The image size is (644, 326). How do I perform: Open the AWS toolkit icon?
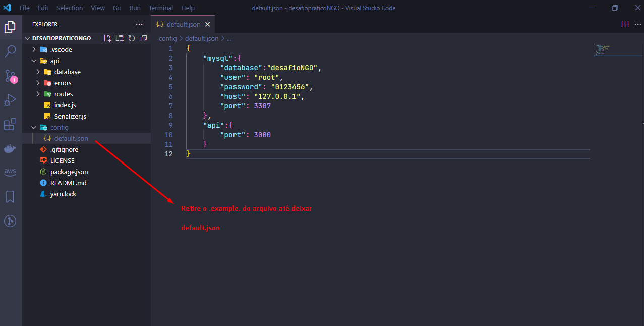(x=11, y=172)
